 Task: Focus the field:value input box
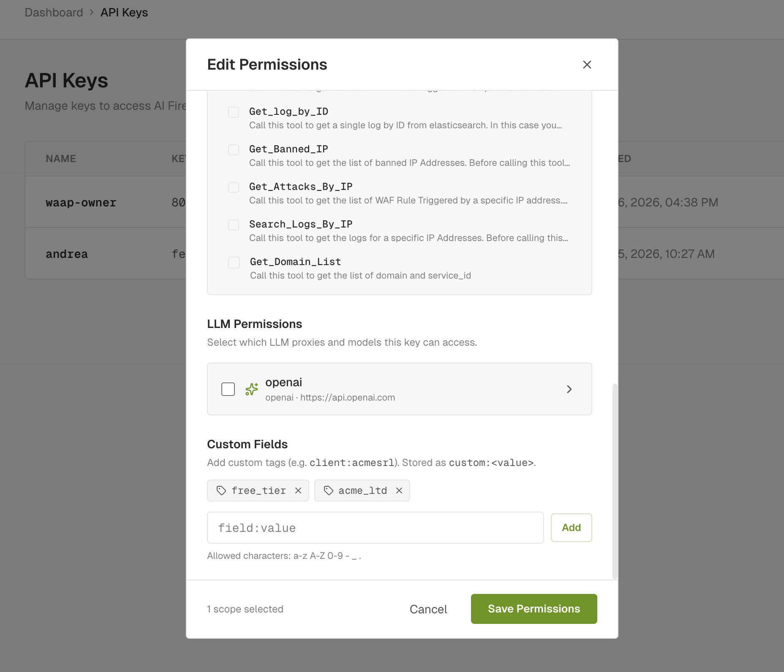(x=375, y=528)
